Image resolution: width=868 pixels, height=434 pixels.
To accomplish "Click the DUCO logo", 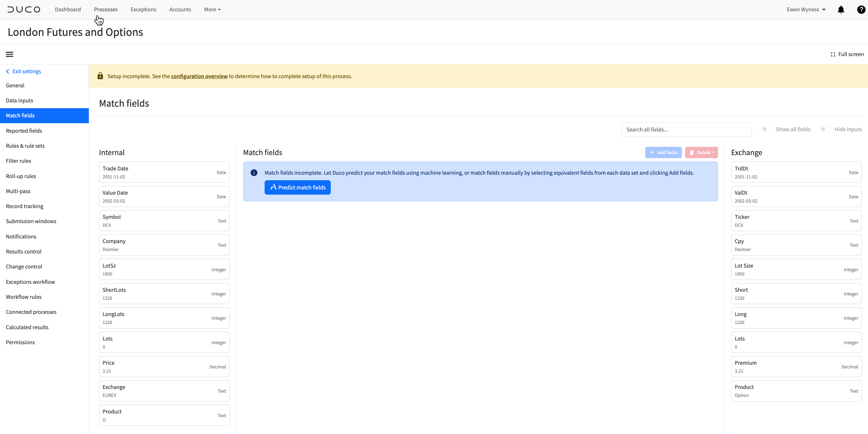I will 23,10.
